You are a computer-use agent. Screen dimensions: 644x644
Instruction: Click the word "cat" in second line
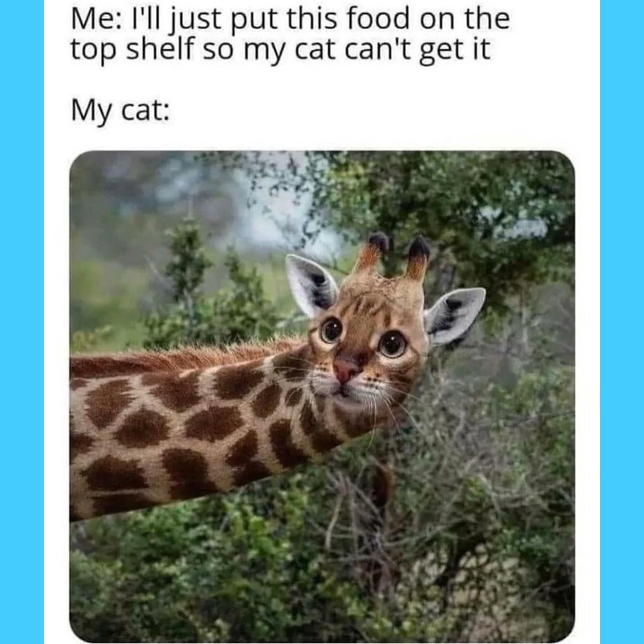[316, 50]
